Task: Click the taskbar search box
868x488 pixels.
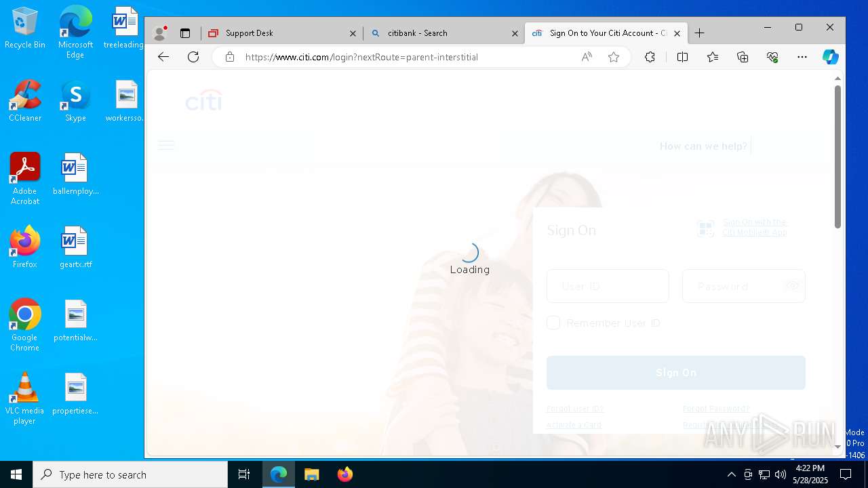Action: coord(130,474)
